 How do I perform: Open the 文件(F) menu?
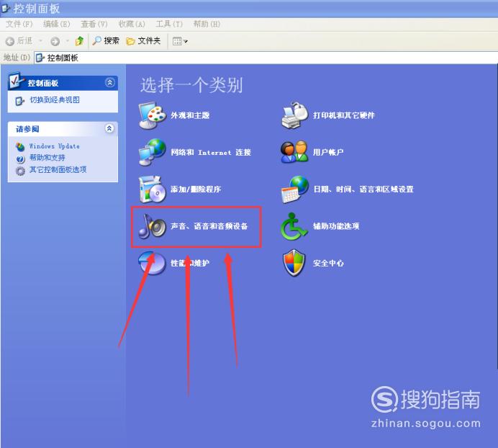(x=19, y=24)
